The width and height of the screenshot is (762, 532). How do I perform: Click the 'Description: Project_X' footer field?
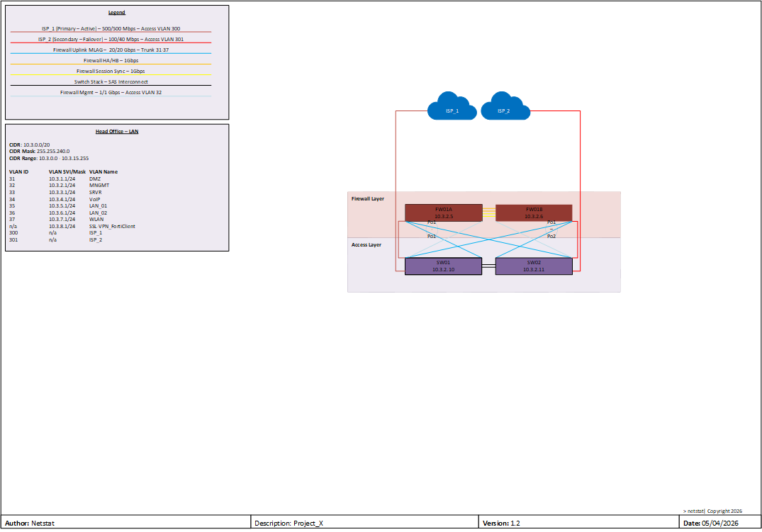(364, 522)
